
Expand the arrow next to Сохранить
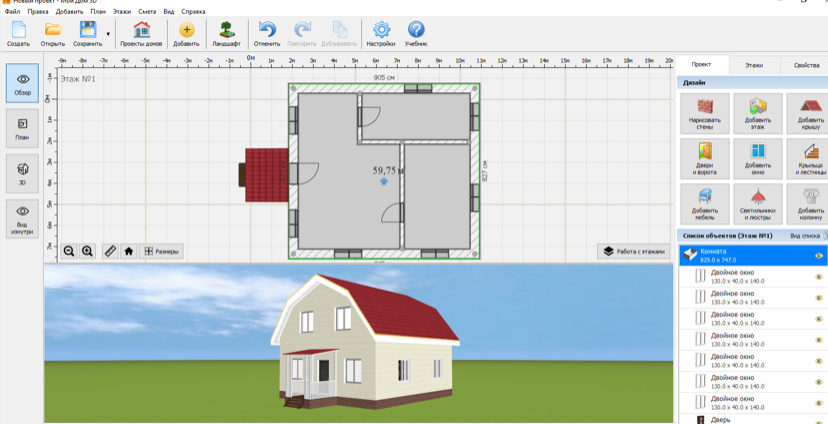108,34
